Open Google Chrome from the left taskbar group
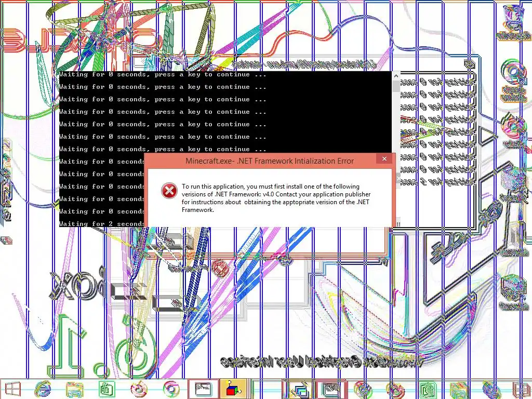532x399 pixels. coord(171,390)
